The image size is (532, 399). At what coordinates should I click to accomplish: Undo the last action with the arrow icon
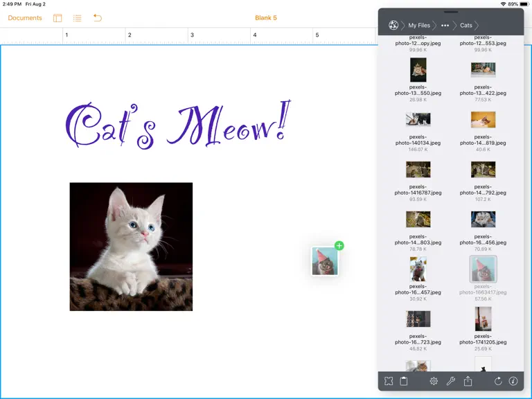tap(98, 17)
